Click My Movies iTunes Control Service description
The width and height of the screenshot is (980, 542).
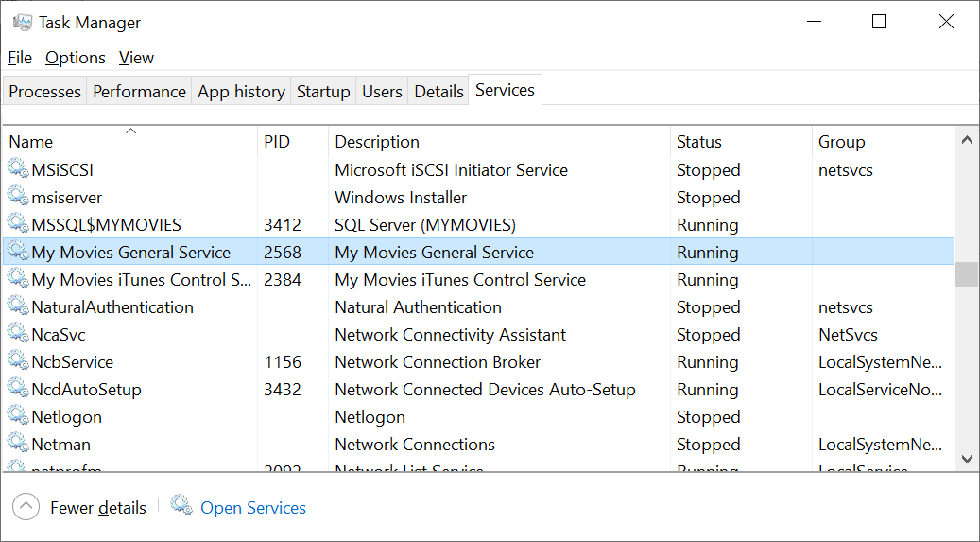point(460,280)
